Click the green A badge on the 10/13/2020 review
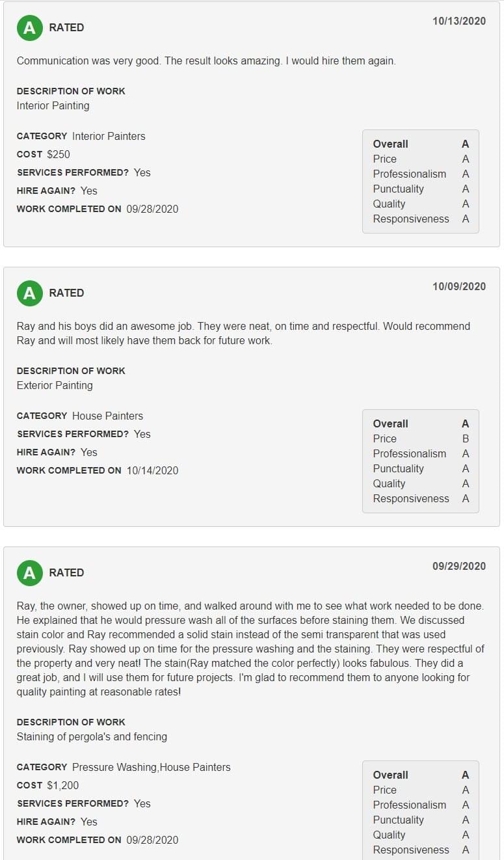The image size is (504, 860). click(29, 27)
